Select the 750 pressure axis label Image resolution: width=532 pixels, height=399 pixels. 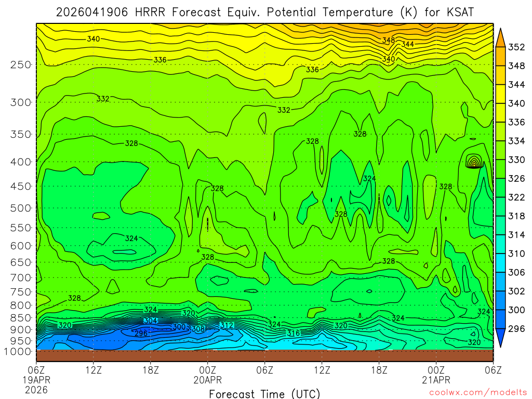(21, 292)
